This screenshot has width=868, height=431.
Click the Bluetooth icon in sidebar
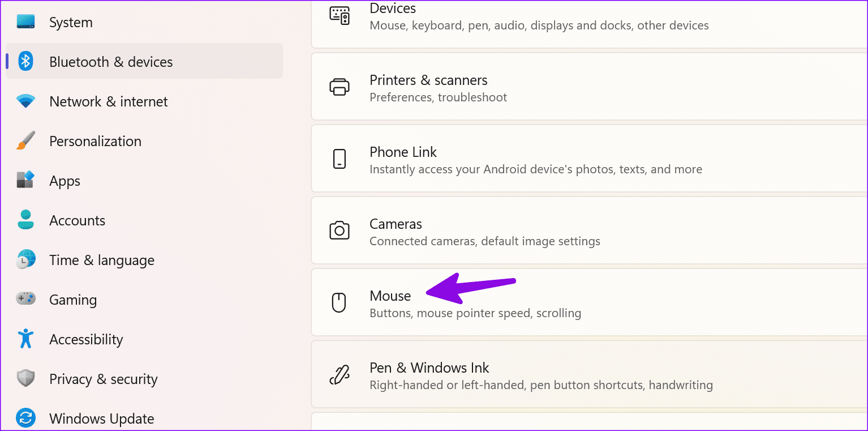(x=25, y=61)
